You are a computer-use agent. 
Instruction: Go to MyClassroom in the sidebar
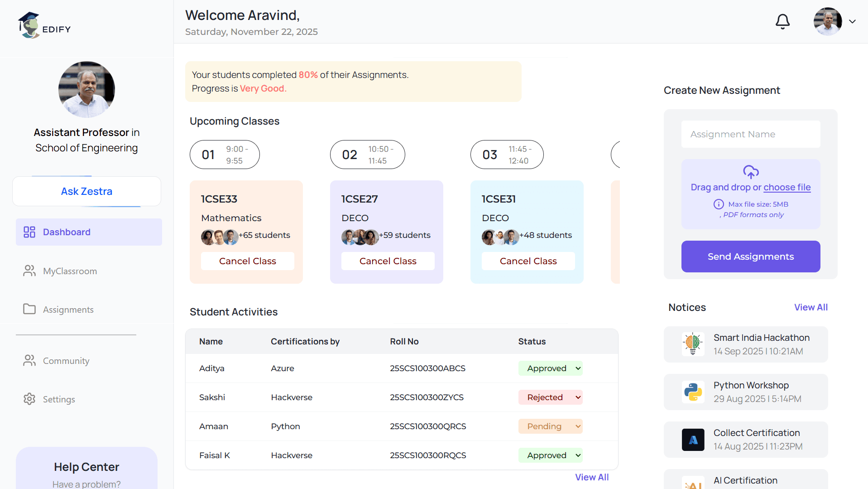pos(89,271)
